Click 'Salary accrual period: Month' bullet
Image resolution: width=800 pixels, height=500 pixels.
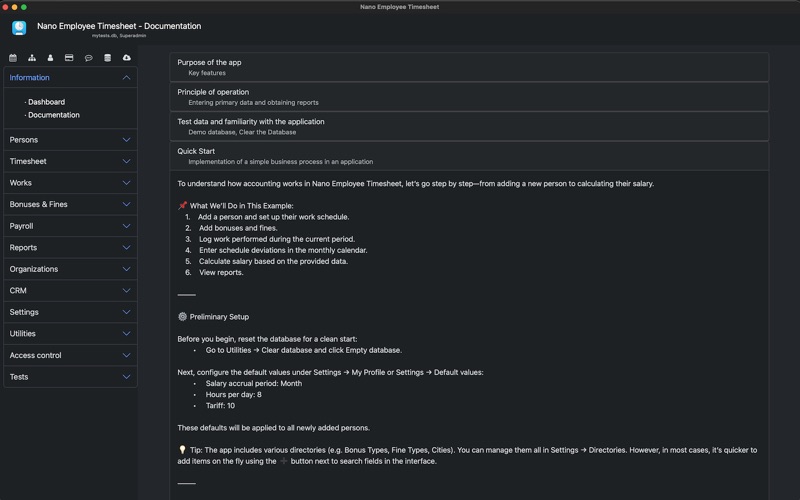coord(254,384)
